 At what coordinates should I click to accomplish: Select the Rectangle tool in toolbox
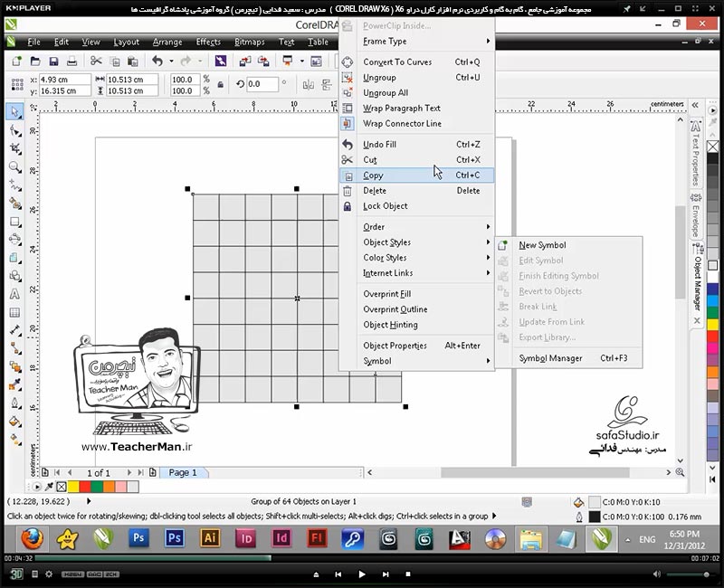click(15, 222)
